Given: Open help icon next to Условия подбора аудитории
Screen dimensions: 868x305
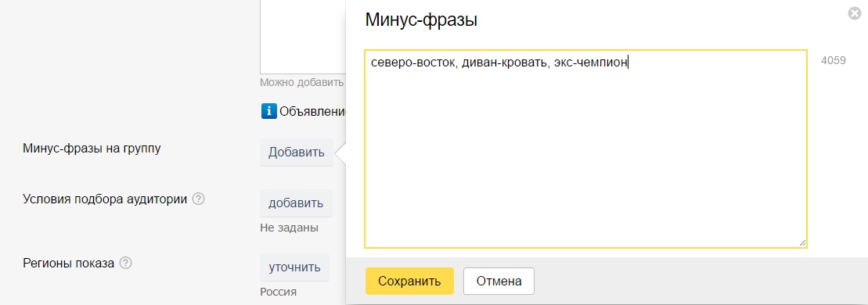Looking at the screenshot, I should (198, 199).
